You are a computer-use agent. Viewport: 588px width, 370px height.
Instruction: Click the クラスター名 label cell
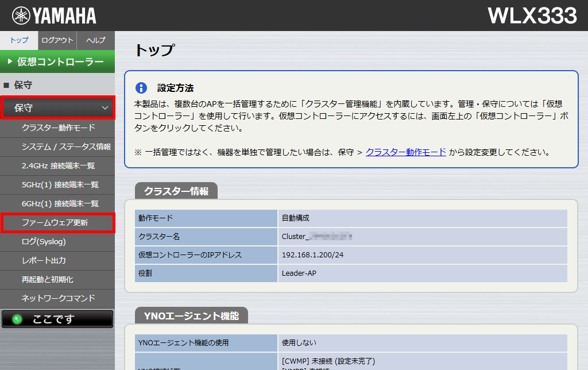(206, 236)
